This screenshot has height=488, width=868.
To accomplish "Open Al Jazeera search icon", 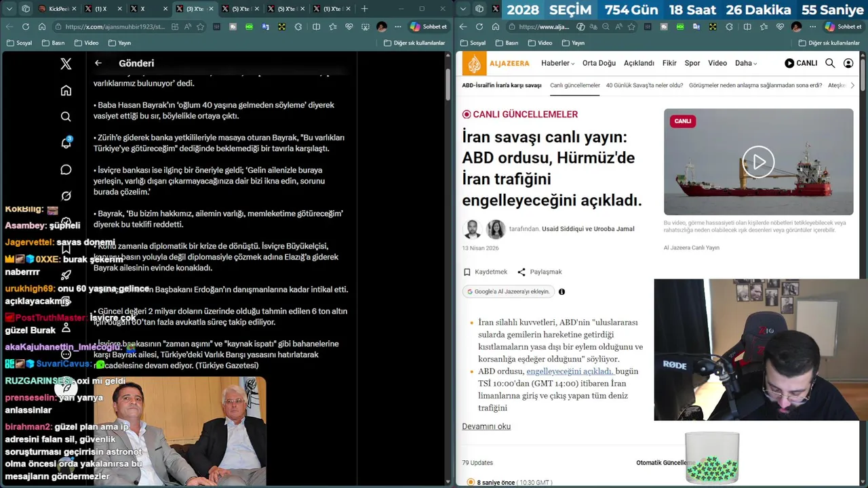I will click(x=830, y=63).
